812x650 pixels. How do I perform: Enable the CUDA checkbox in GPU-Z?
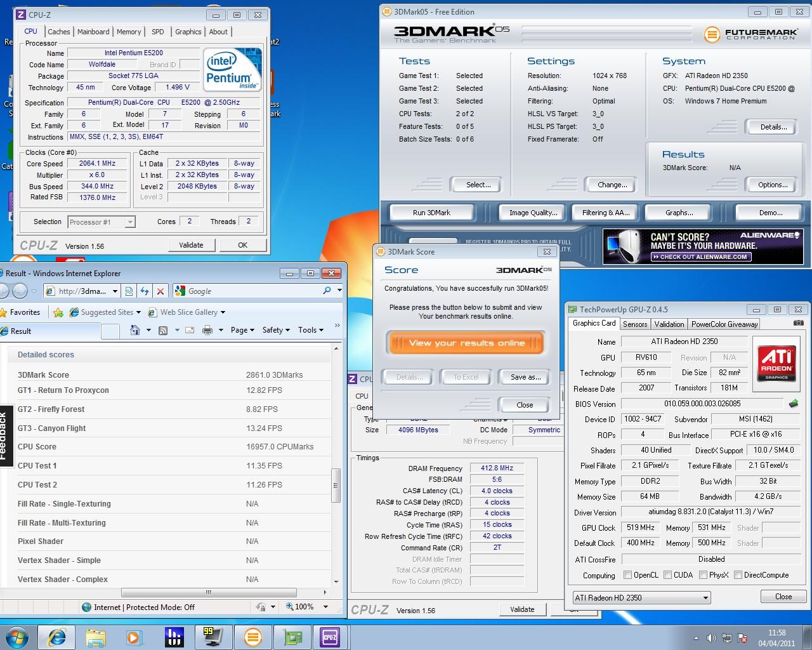pos(667,575)
